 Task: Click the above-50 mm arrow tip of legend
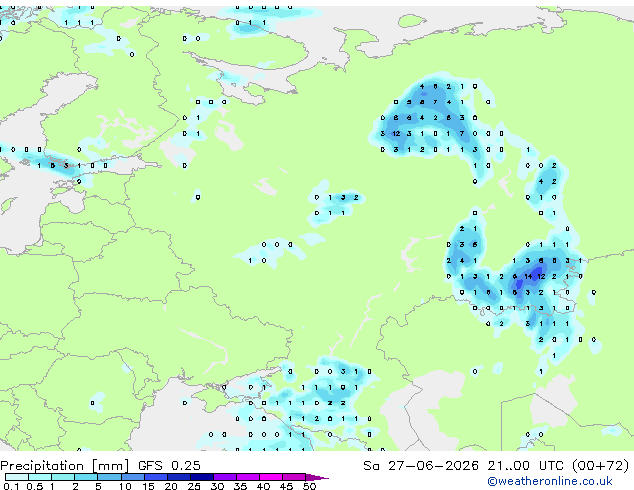[x=317, y=478]
